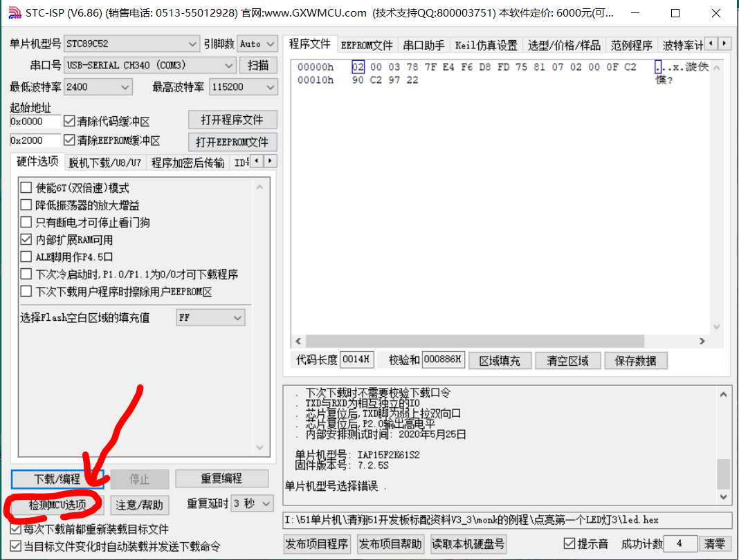Click the 下载/编程 download button

click(x=58, y=478)
